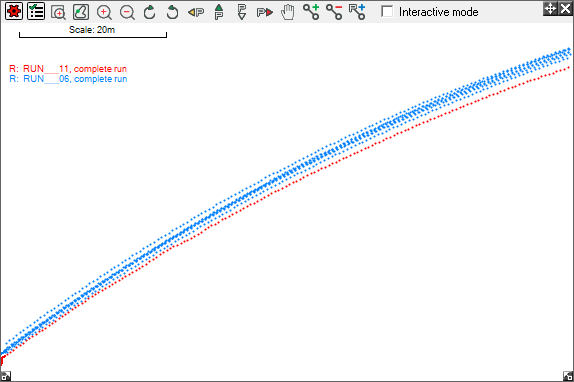Enable the Interactive mode checkbox
Viewport: 574px width, 382px height.
(387, 11)
